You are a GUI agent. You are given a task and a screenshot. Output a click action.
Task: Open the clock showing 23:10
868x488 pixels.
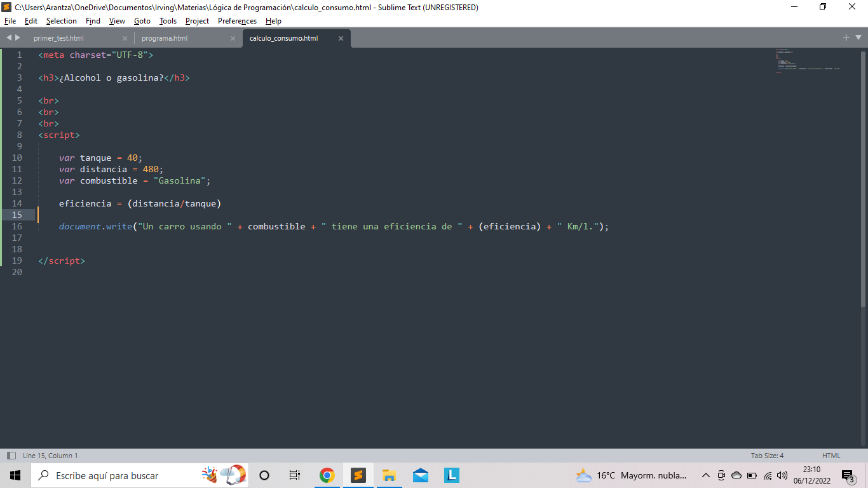tap(811, 475)
